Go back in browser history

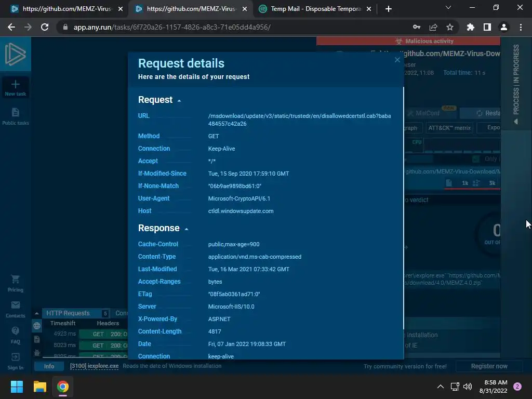11,27
